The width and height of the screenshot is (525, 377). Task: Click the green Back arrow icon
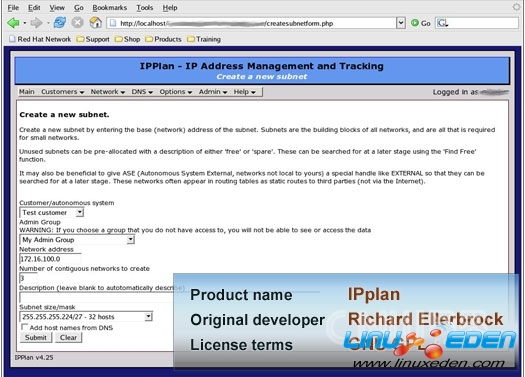(x=13, y=23)
